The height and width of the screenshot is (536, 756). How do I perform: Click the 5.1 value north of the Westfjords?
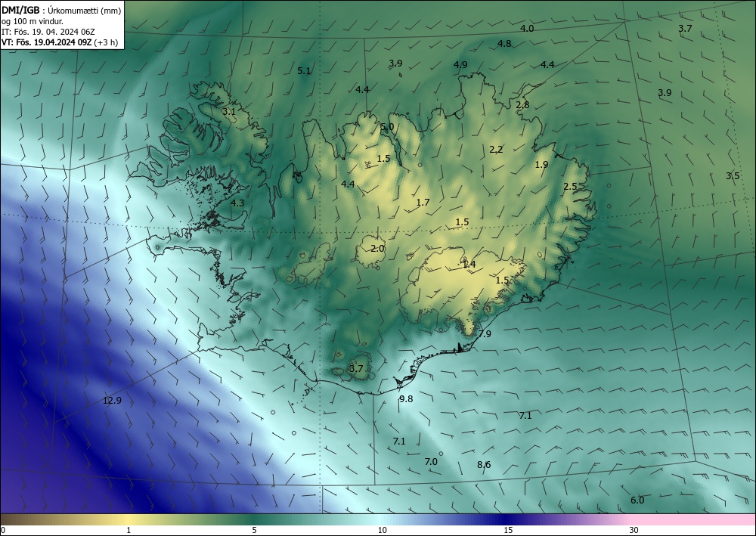(304, 71)
